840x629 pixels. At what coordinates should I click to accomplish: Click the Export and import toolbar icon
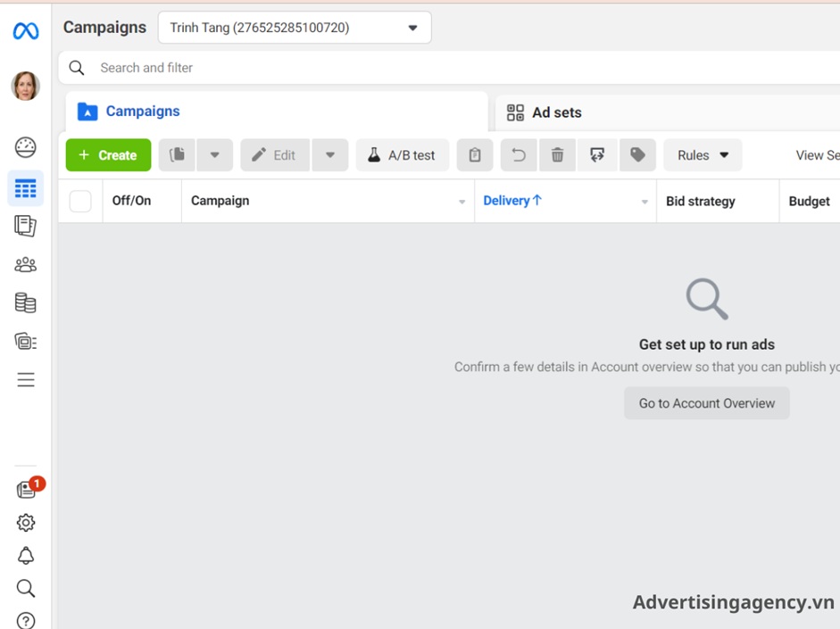pos(597,155)
